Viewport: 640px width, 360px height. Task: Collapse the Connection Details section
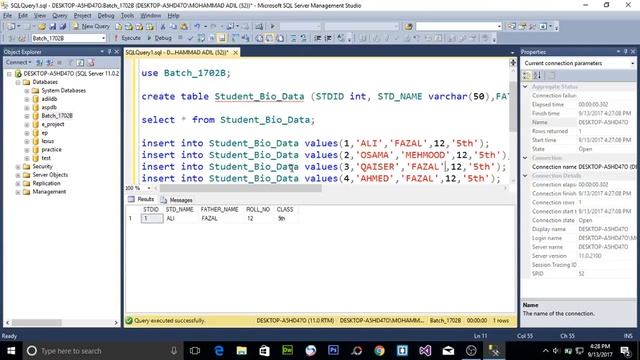[525, 176]
